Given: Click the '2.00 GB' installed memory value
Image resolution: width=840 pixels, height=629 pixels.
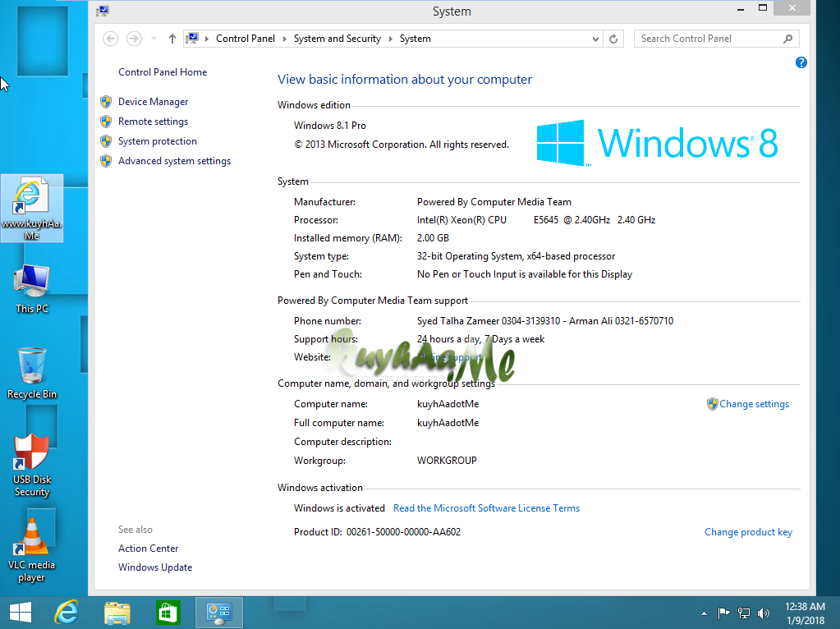Looking at the screenshot, I should point(433,238).
